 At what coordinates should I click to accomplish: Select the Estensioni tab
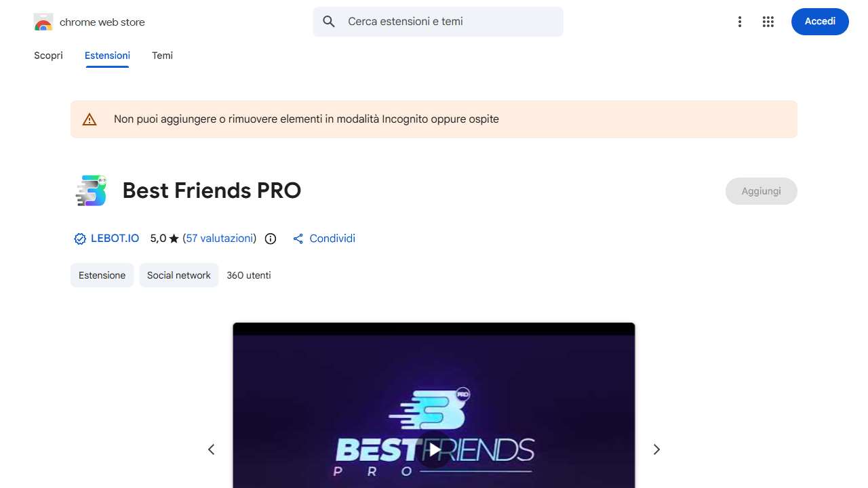[x=107, y=56]
